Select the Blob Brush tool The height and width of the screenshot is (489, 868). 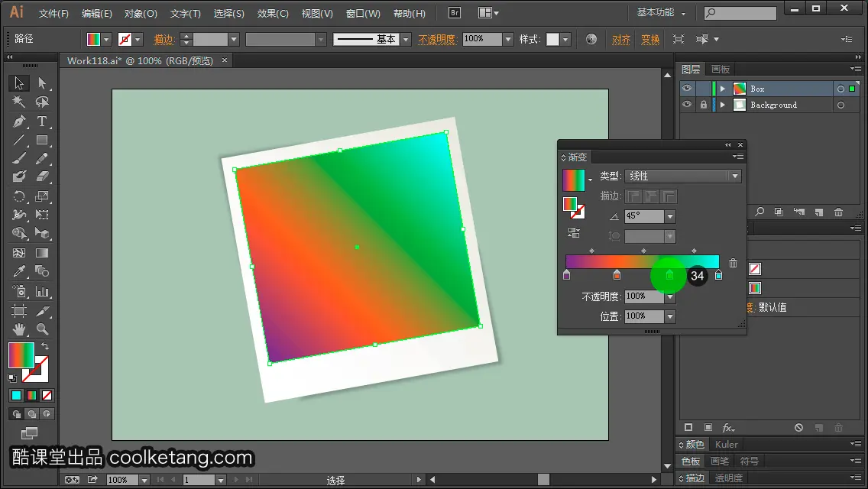(19, 177)
